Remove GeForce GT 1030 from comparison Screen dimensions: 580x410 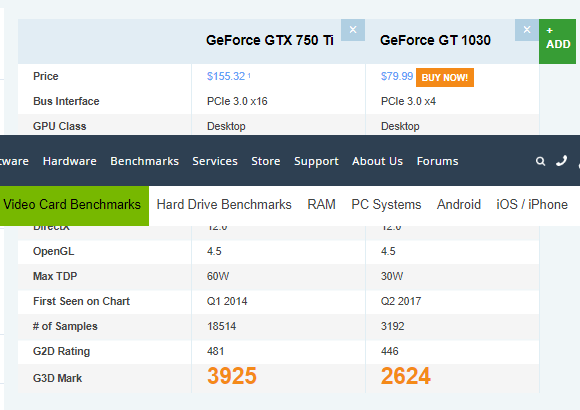(x=527, y=30)
